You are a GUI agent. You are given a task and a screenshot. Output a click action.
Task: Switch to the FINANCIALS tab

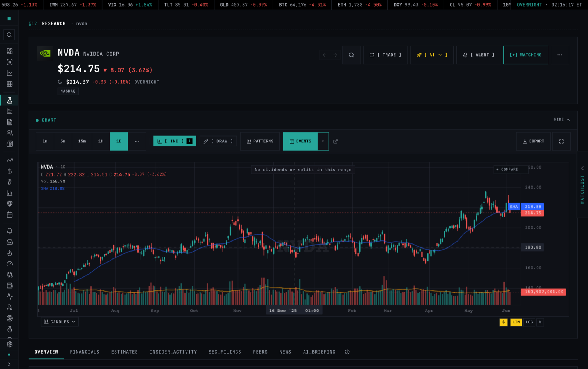[85, 352]
